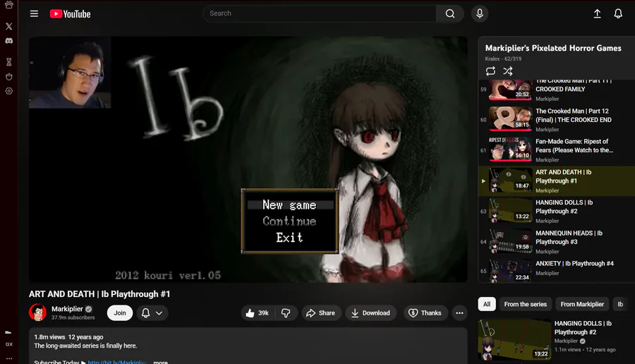Play 'MANNEQUIN HEADS | Ib Playthrough #3' in playlist
Viewport: 635px width, 364px height.
(557, 242)
